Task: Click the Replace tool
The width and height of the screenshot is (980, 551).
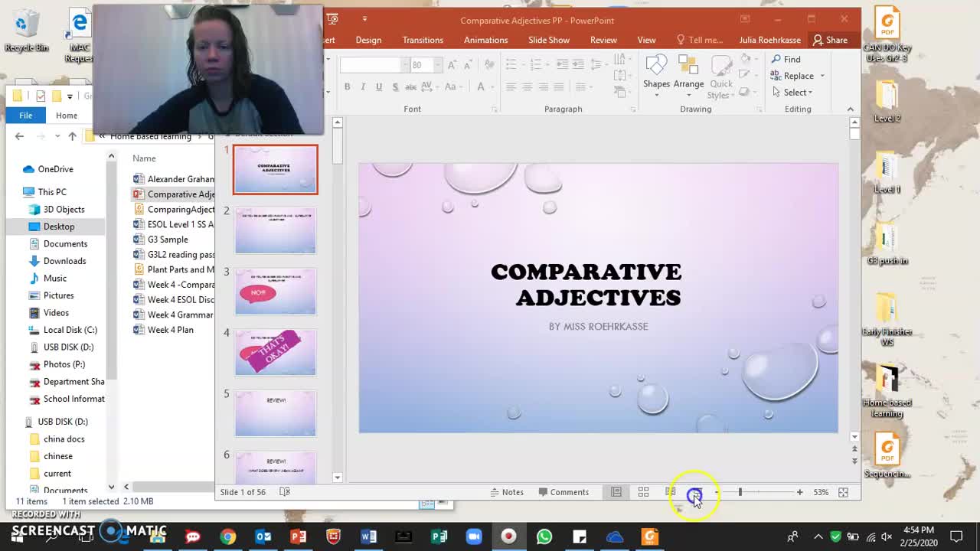Action: point(792,76)
